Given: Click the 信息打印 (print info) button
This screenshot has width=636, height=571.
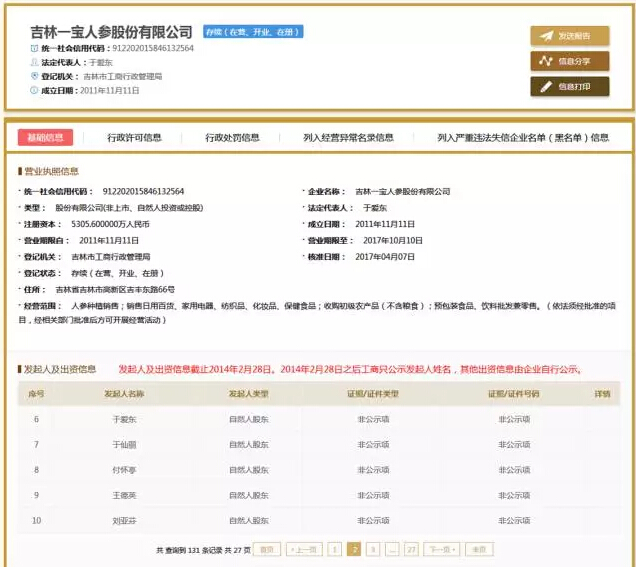Looking at the screenshot, I should [x=568, y=86].
